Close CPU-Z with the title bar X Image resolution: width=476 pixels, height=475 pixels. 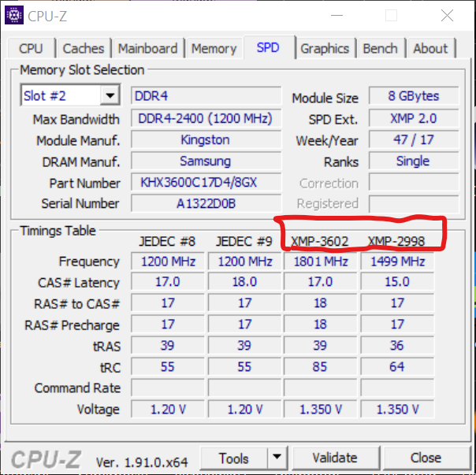447,15
